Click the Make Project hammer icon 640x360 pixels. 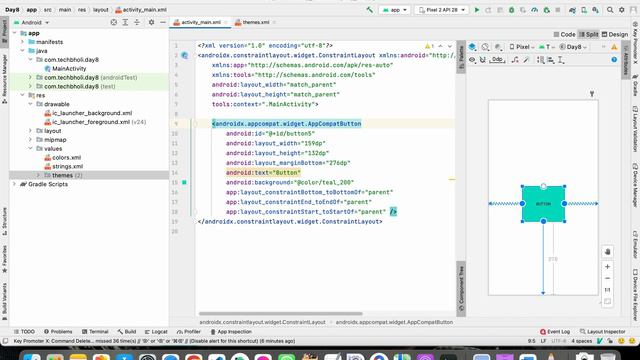[370, 9]
